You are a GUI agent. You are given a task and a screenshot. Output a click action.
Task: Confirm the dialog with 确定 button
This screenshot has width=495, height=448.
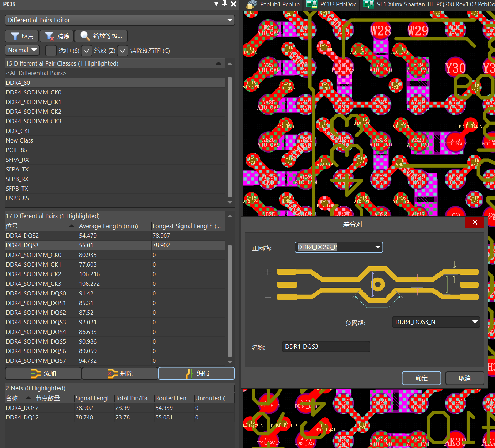[x=421, y=378]
